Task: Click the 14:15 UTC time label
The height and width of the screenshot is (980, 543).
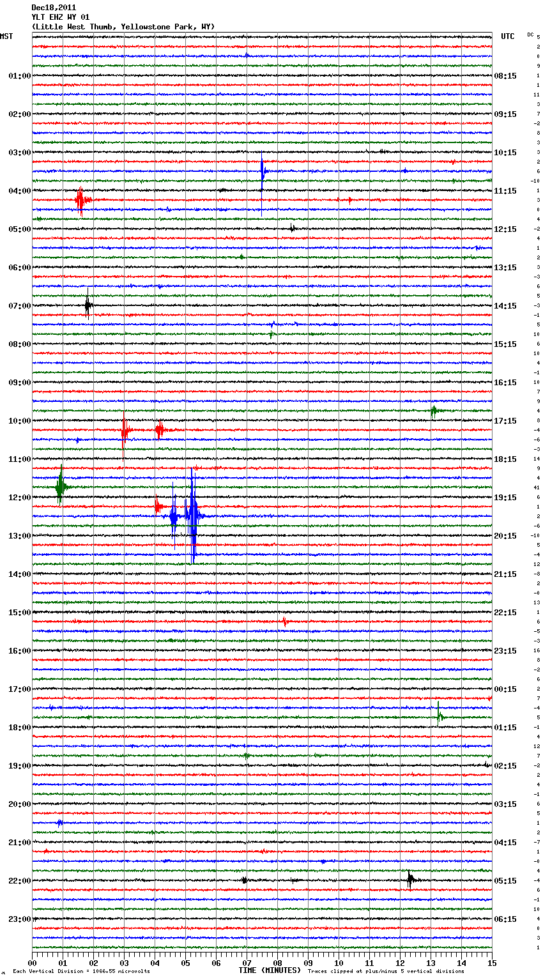Action: coord(505,306)
